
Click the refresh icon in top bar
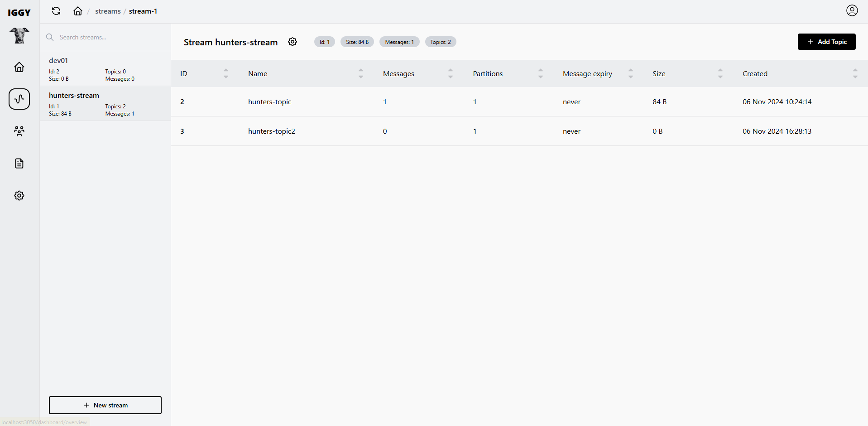tap(56, 11)
